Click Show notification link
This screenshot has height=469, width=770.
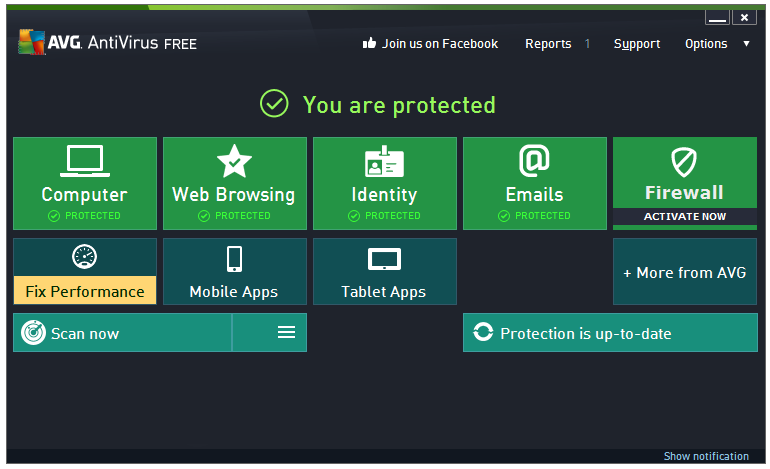click(706, 456)
